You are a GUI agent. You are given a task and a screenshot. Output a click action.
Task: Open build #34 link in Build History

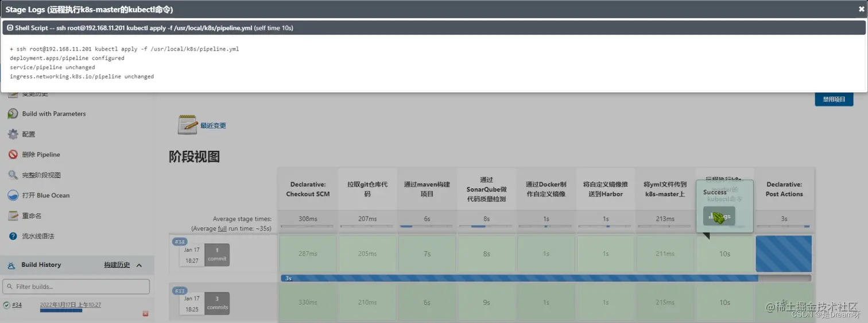coord(17,305)
